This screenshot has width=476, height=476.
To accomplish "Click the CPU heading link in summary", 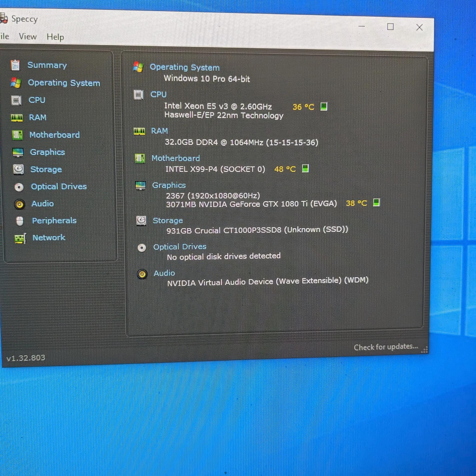I will [159, 94].
